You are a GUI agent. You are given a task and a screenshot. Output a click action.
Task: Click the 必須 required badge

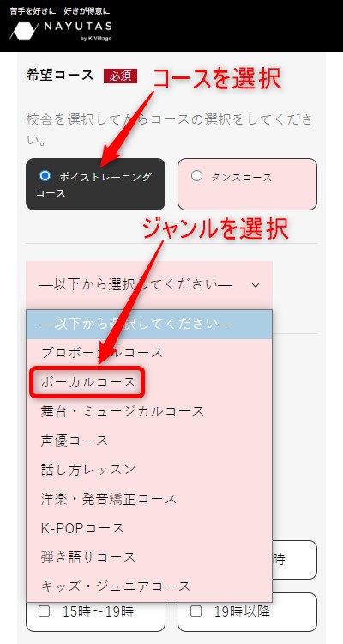(120, 76)
